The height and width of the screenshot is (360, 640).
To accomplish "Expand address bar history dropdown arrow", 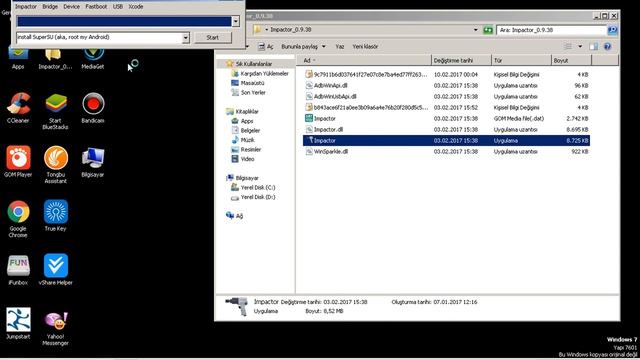I will click(476, 30).
